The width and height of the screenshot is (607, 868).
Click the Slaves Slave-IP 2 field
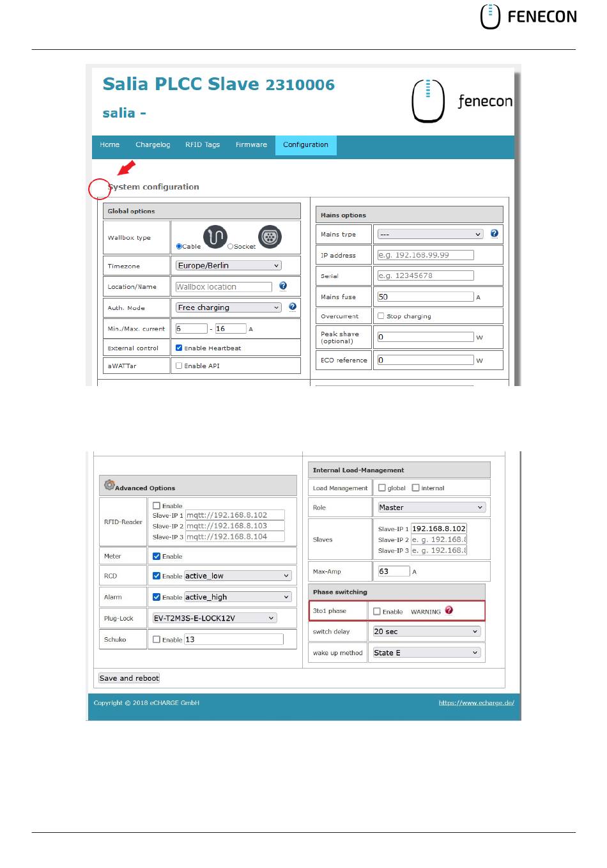point(439,539)
